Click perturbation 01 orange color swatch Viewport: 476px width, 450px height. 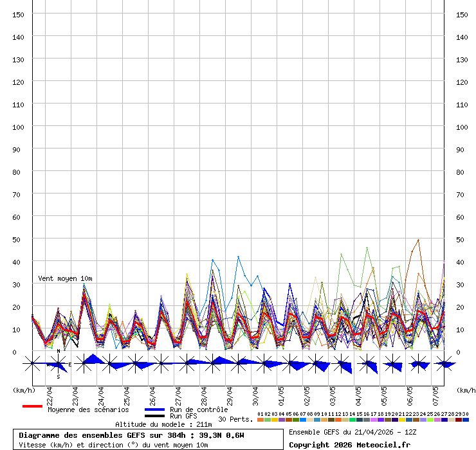[261, 420]
